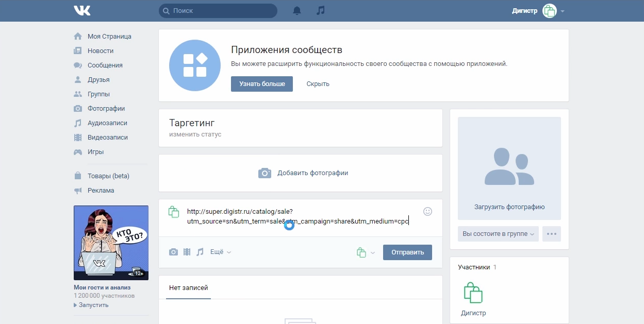The width and height of the screenshot is (644, 324).
Task: Click the news icon beside Новости
Action: pos(78,51)
